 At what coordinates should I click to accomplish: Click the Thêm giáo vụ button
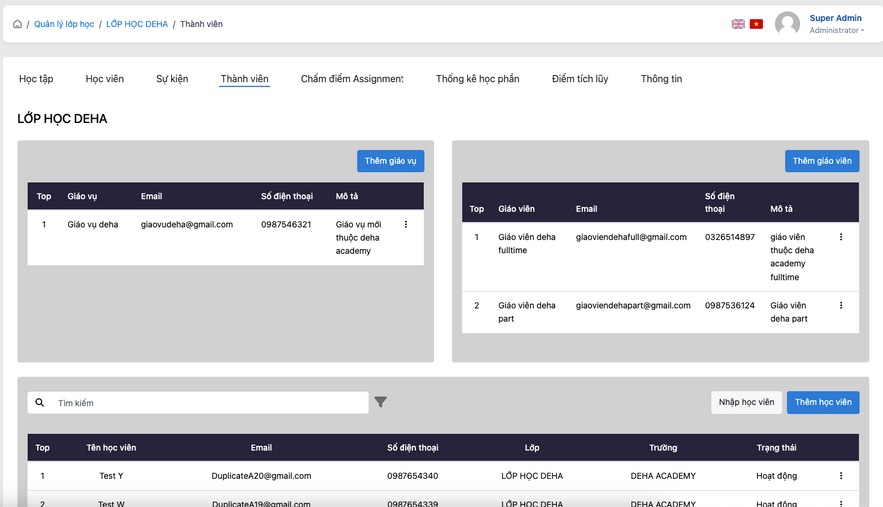click(391, 161)
